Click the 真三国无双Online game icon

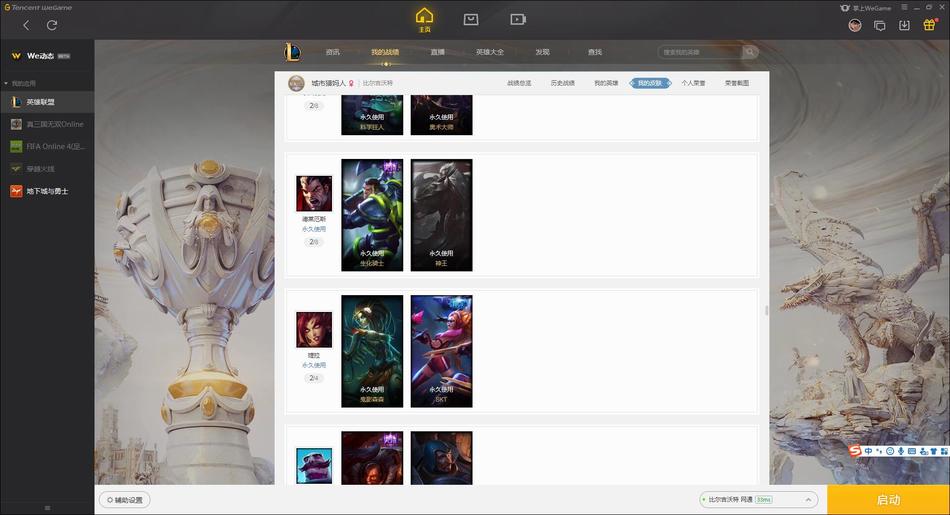pyautogui.click(x=16, y=124)
